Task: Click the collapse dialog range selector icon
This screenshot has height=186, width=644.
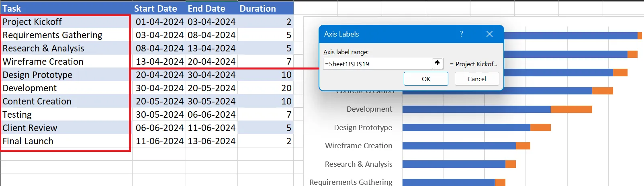Action: click(437, 63)
